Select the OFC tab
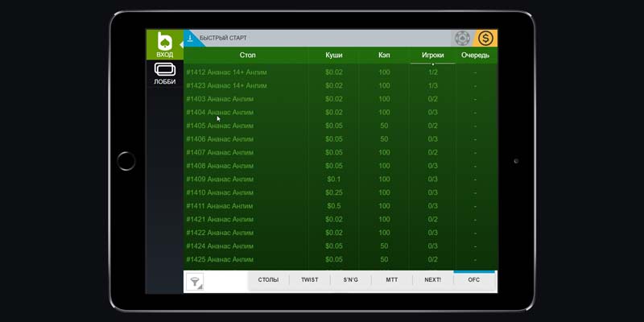This screenshot has height=322, width=644. [x=474, y=279]
